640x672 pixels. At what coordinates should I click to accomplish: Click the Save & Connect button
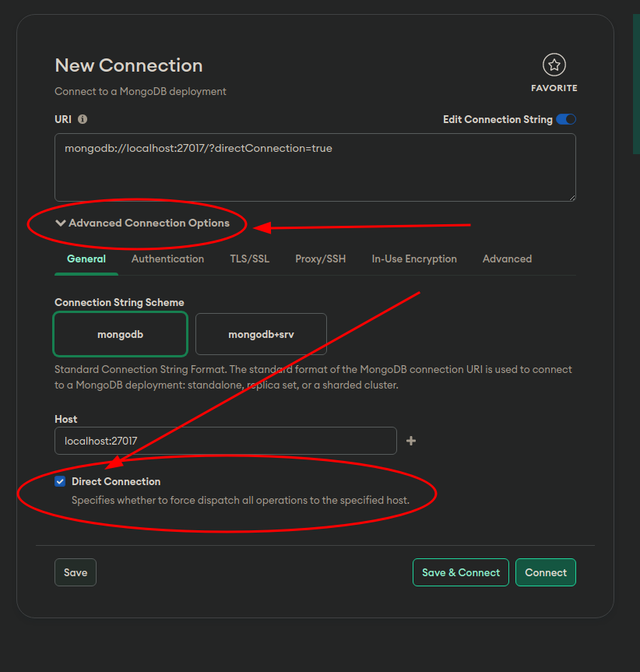coord(460,572)
